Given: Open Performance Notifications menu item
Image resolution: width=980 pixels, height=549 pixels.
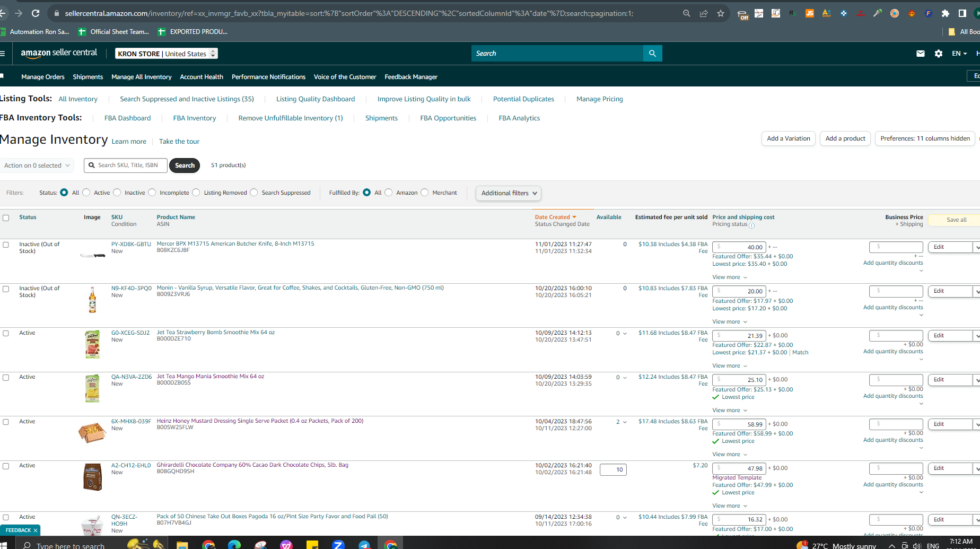Looking at the screenshot, I should click(x=268, y=77).
